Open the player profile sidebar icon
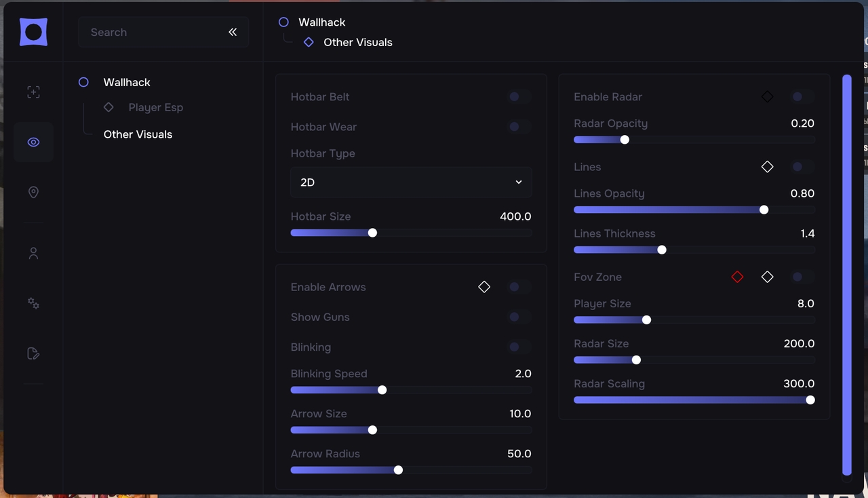The height and width of the screenshot is (498, 868). point(33,253)
